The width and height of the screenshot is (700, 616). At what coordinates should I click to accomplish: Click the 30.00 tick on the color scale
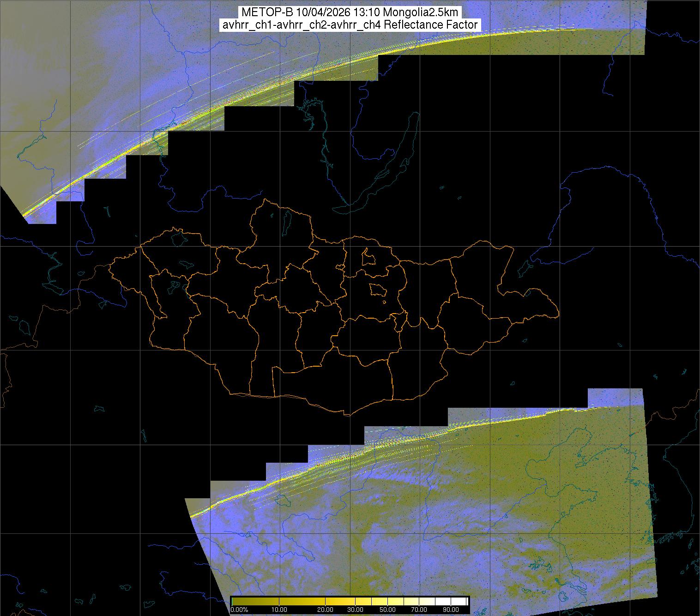[356, 610]
